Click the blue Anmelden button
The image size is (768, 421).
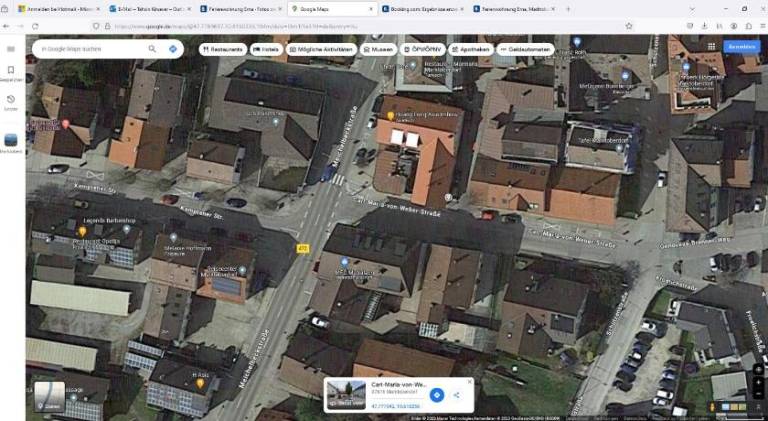[742, 47]
